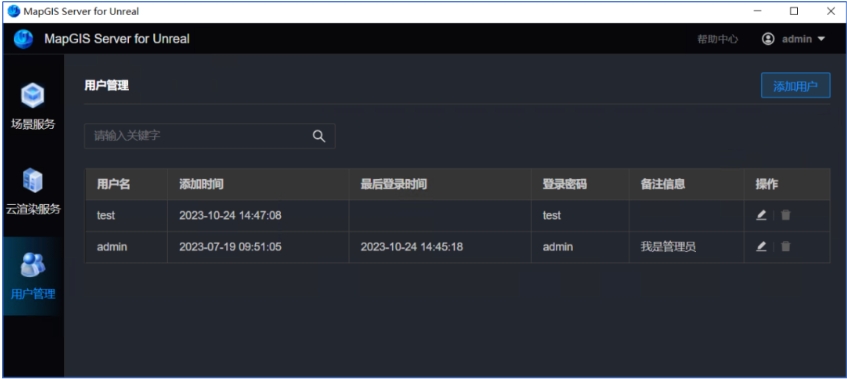The height and width of the screenshot is (379, 847).
Task: Click the admin account avatar icon
Action: tap(768, 39)
